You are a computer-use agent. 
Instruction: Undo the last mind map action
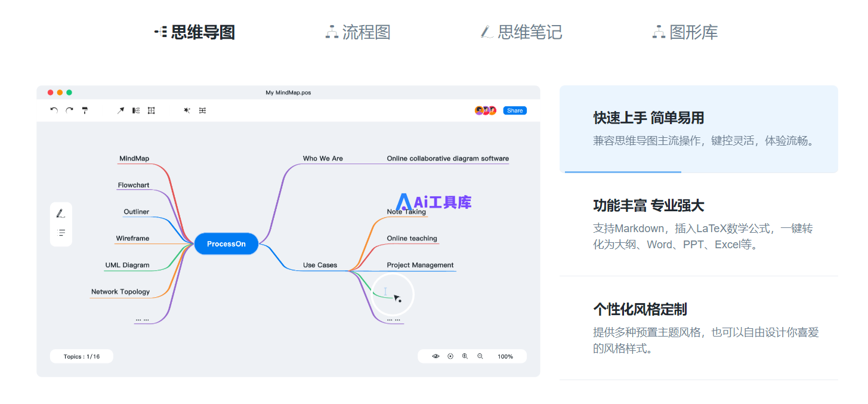[54, 110]
